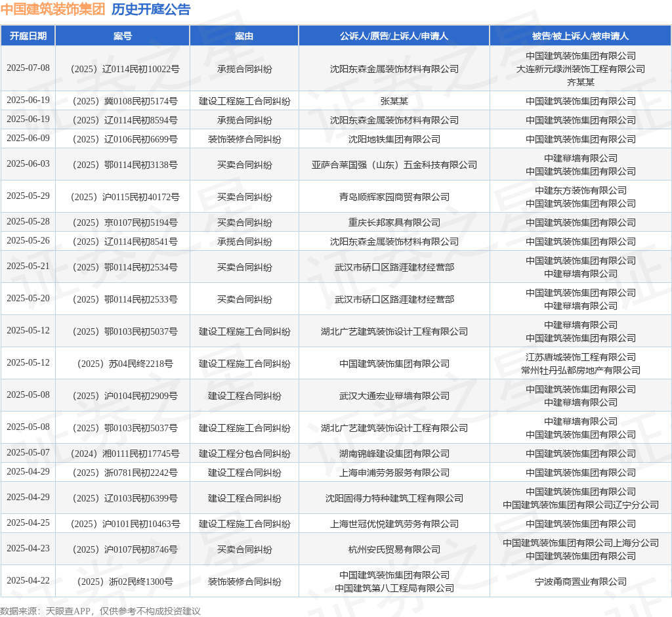Viewport: 672px width, 617px height.
Task: Click the 公诉人/原告/上诉人/申请人 column header
Action: click(x=394, y=36)
